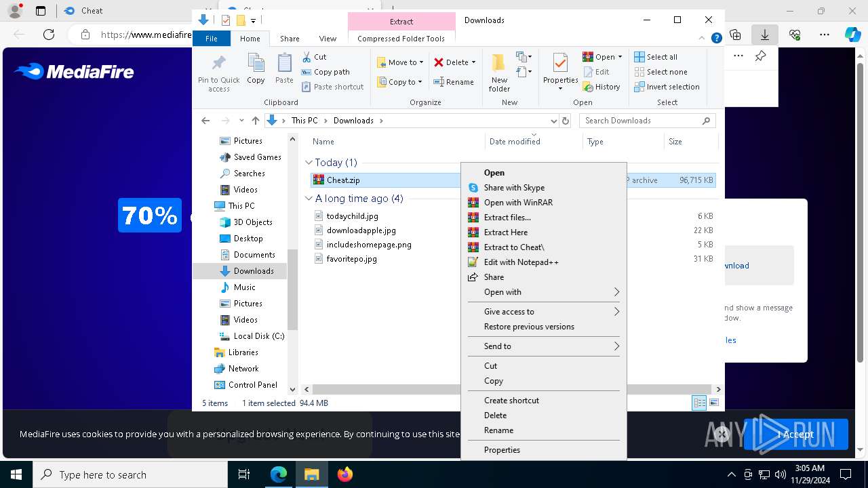868x488 pixels.
Task: Choose Share with Skype
Action: 543,188
